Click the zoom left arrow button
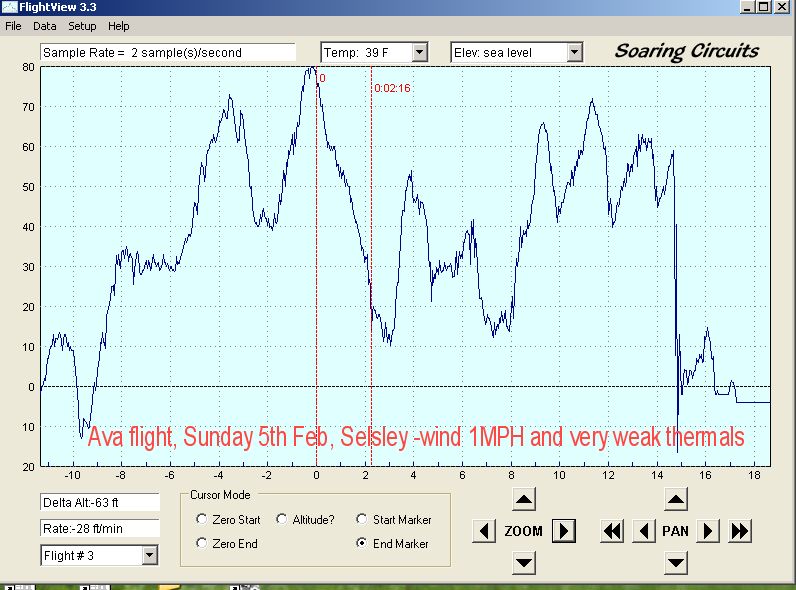This screenshot has width=796, height=590. 484,531
